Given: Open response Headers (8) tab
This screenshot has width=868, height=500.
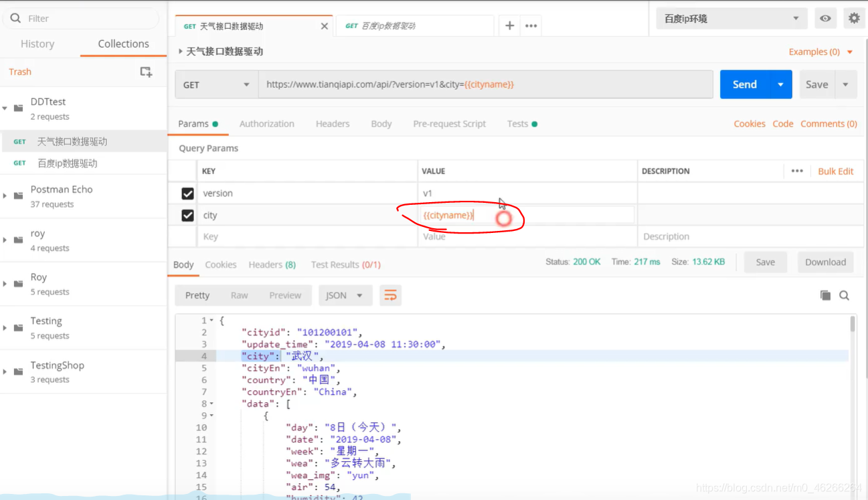Looking at the screenshot, I should [272, 264].
